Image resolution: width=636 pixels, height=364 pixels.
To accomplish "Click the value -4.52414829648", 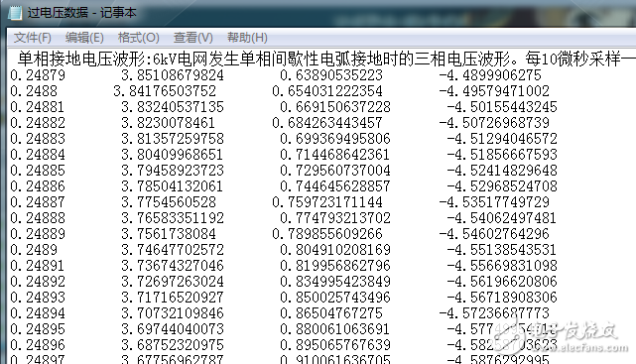I will [502, 171].
